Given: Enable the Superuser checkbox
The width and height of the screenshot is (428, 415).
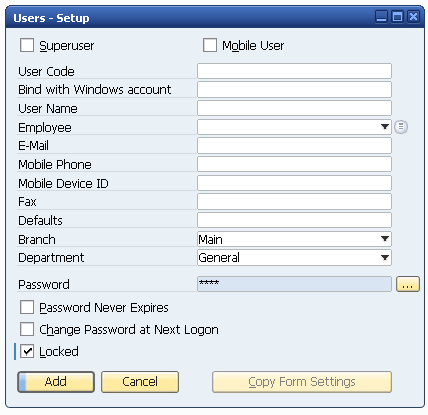Looking at the screenshot, I should (27, 45).
